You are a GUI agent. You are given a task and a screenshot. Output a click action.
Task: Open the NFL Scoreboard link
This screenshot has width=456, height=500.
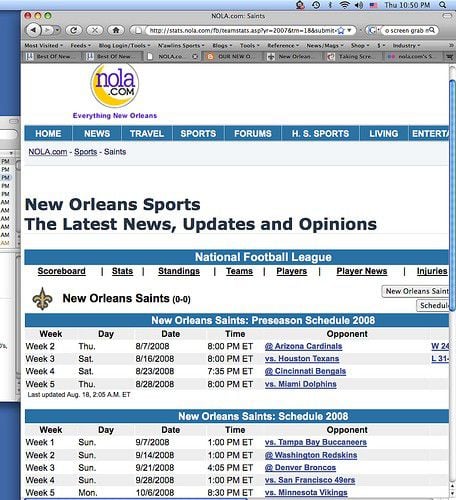coord(61,271)
